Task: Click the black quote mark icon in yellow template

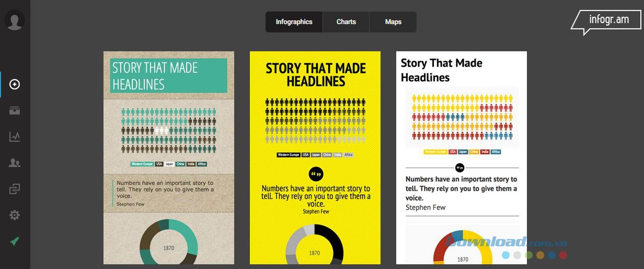Action: point(316,174)
